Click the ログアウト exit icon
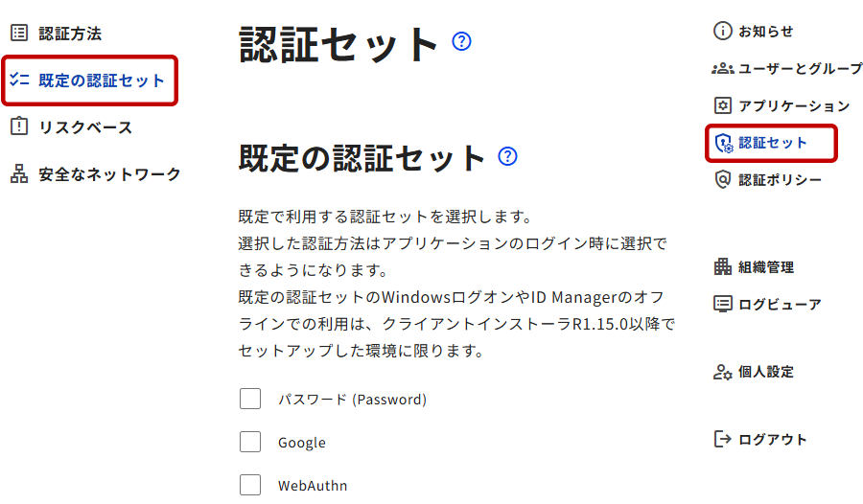 tap(722, 439)
